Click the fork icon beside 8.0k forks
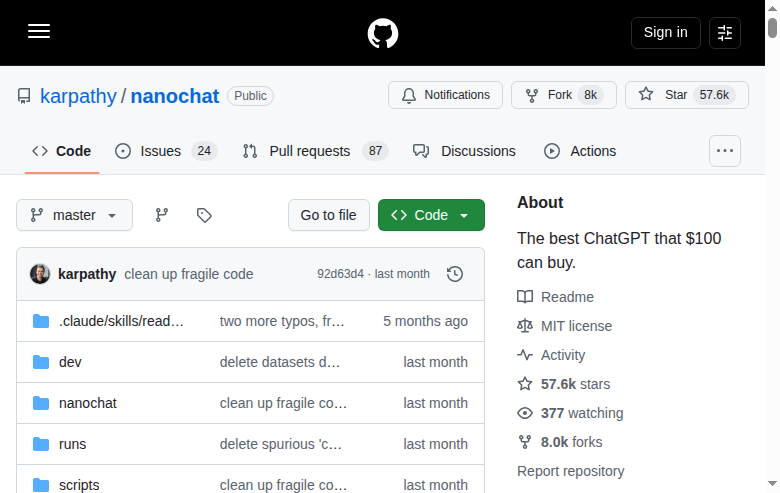780x493 pixels. click(525, 442)
